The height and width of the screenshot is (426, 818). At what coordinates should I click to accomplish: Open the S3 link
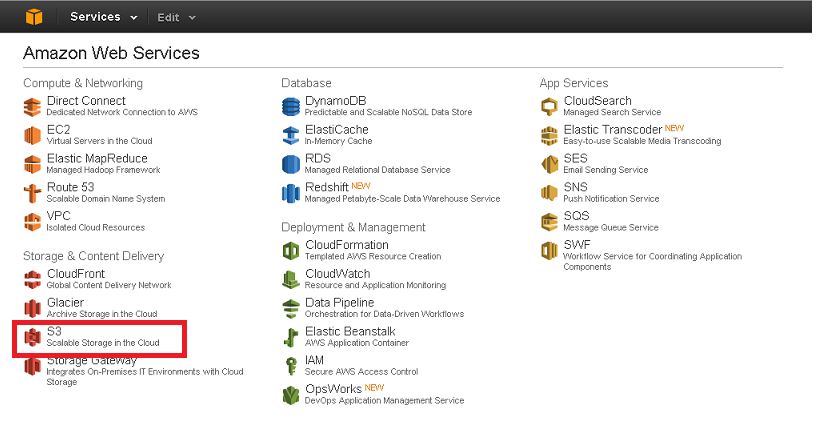[54, 331]
